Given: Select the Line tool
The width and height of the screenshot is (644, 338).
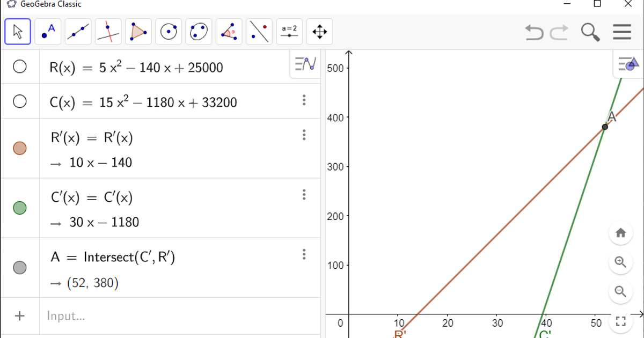Looking at the screenshot, I should 77,31.
